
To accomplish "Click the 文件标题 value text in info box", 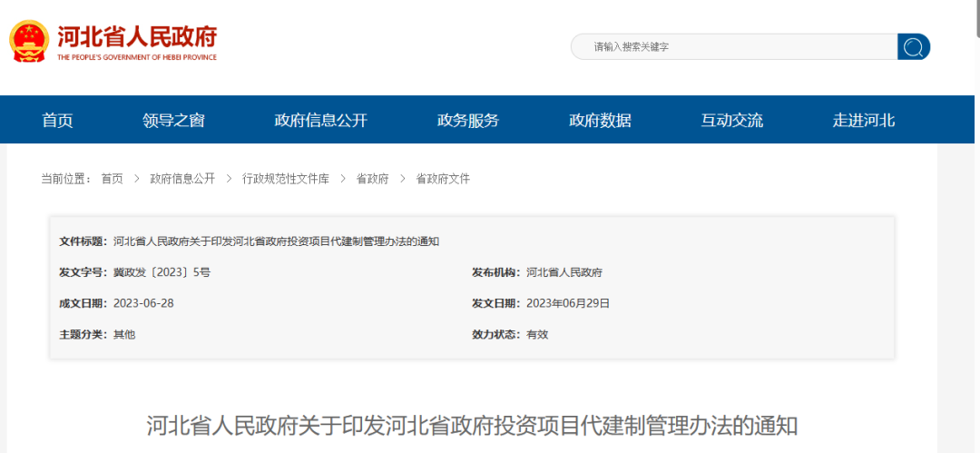I will [276, 241].
